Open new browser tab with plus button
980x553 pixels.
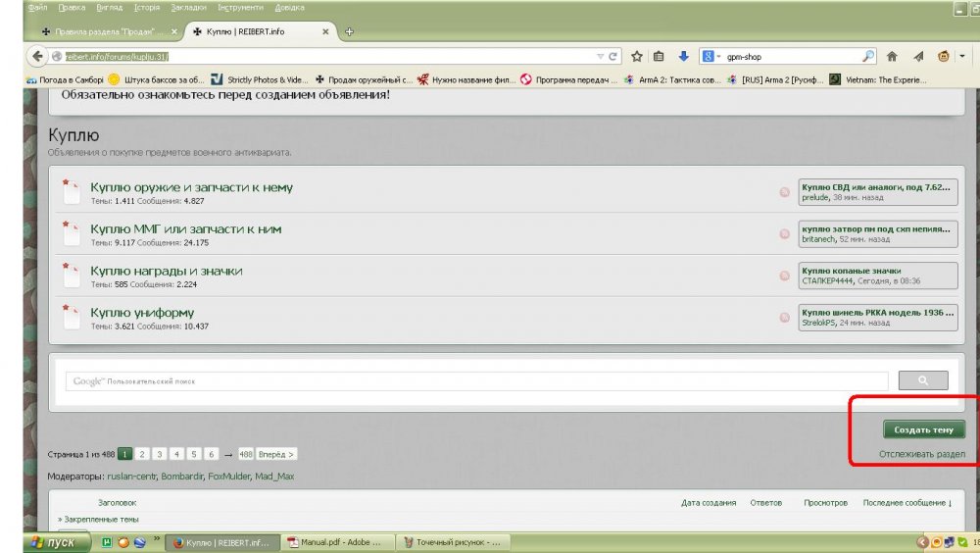coord(350,31)
